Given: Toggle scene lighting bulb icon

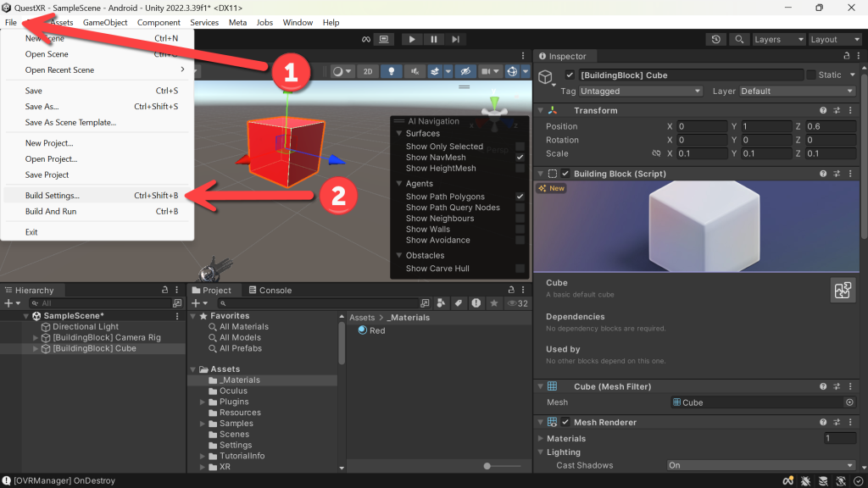Looking at the screenshot, I should coord(392,71).
